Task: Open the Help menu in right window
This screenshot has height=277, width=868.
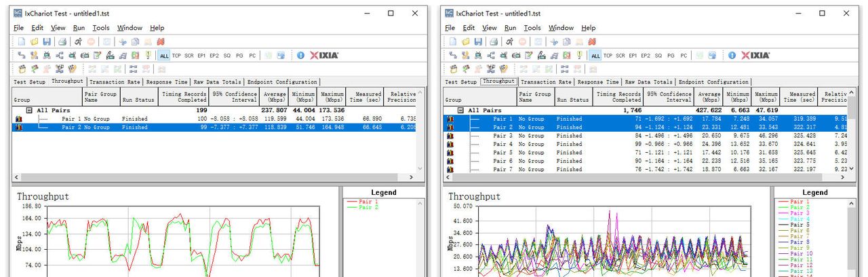Action: 588,28
